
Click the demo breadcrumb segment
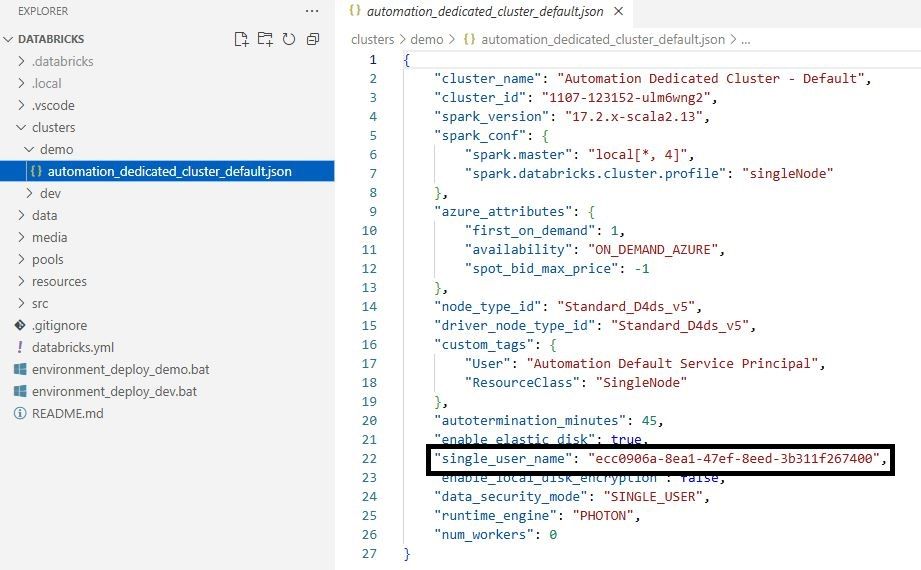coord(426,39)
